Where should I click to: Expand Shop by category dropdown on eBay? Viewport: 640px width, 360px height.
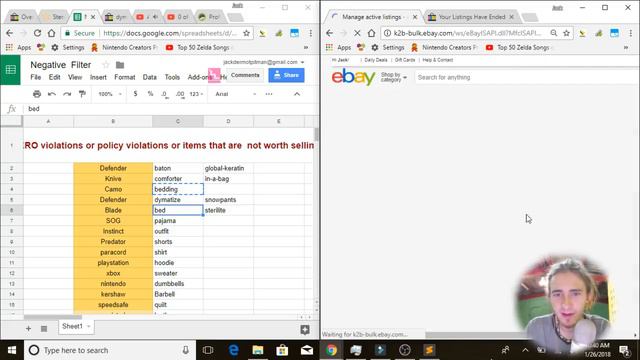click(393, 77)
